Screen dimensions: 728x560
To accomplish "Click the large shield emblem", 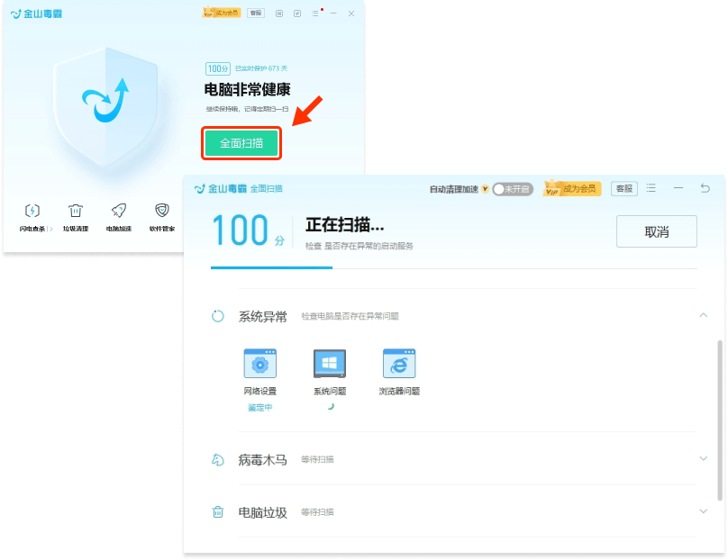I will 105,107.
